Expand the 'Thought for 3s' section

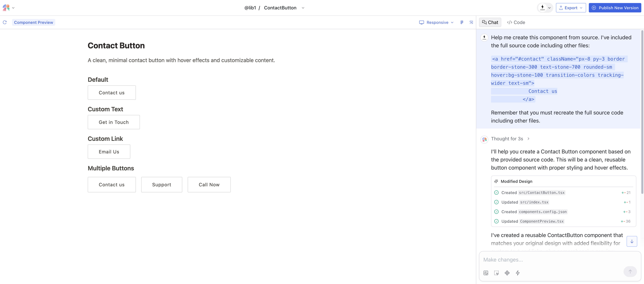point(510,139)
